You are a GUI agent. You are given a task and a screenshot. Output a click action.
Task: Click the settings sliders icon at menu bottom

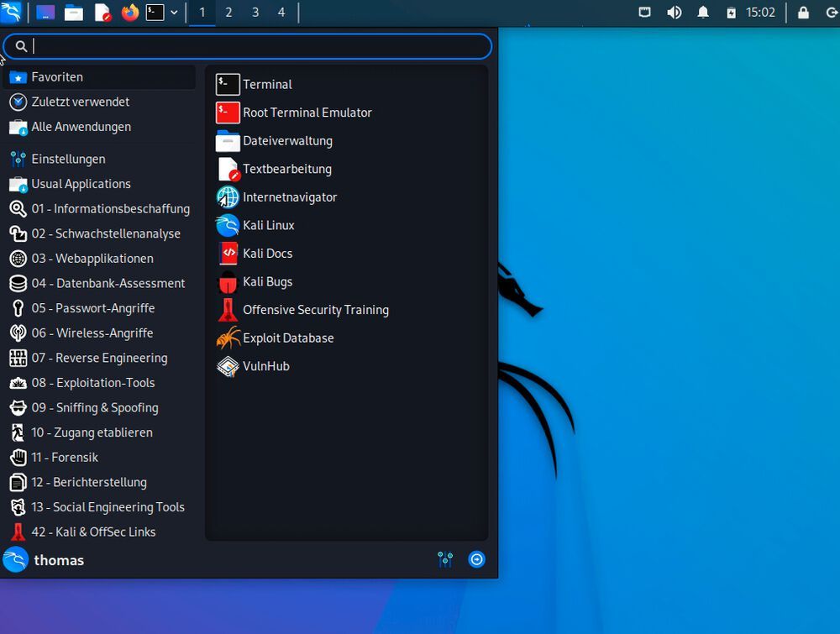coord(445,559)
